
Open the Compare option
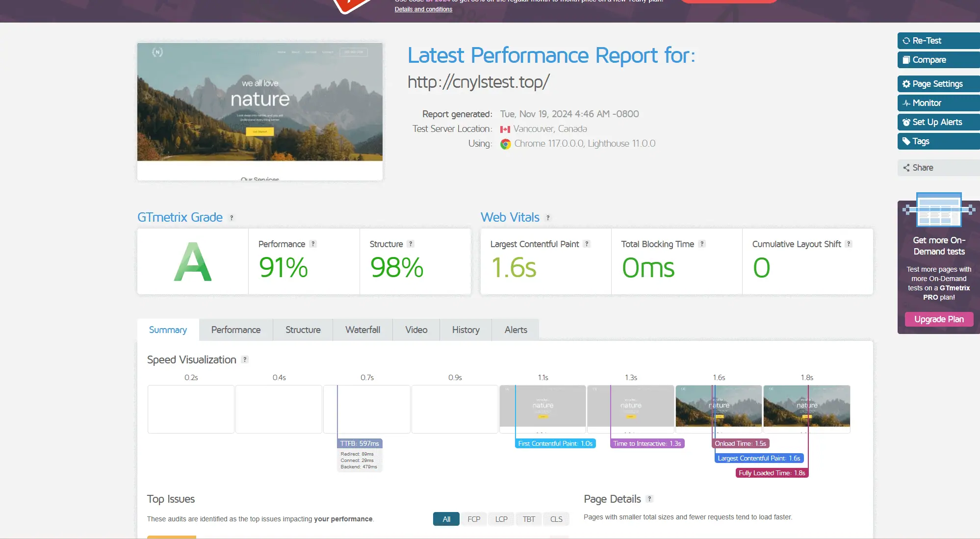click(938, 60)
